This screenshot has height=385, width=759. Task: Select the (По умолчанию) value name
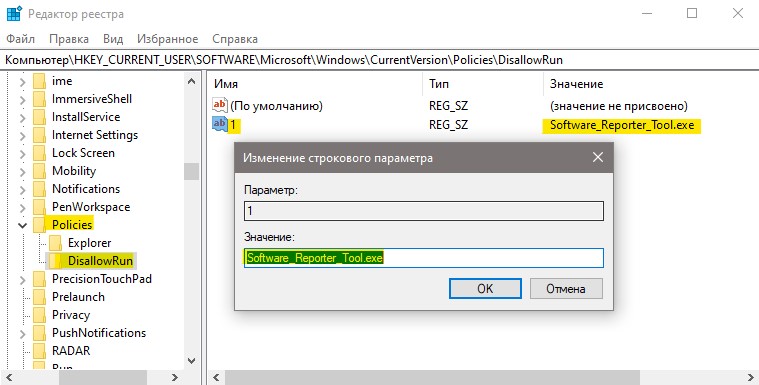tap(276, 106)
